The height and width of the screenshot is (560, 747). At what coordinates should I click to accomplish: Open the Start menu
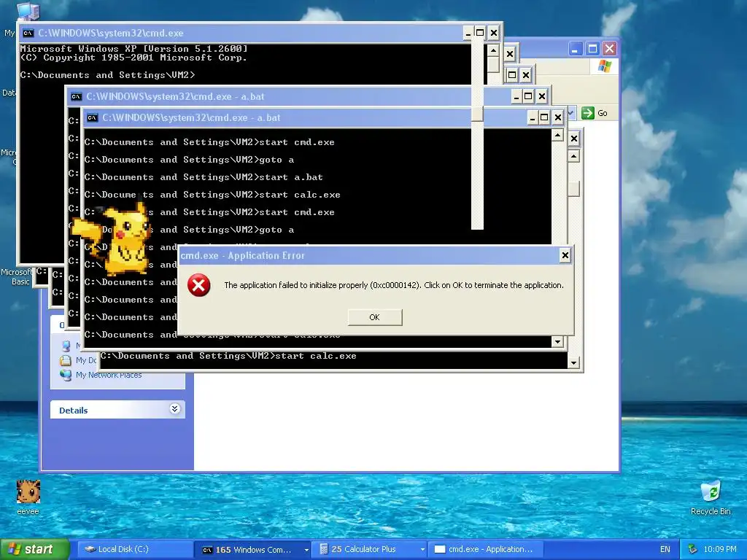(35, 549)
